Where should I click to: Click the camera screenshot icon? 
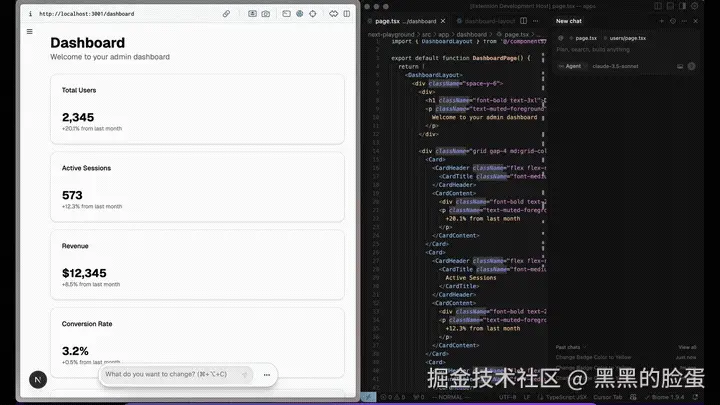coord(265,14)
